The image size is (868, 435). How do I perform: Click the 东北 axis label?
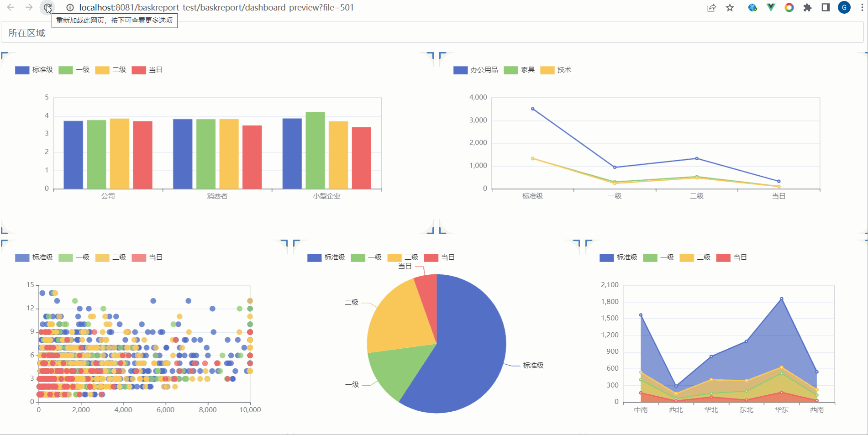tap(747, 410)
